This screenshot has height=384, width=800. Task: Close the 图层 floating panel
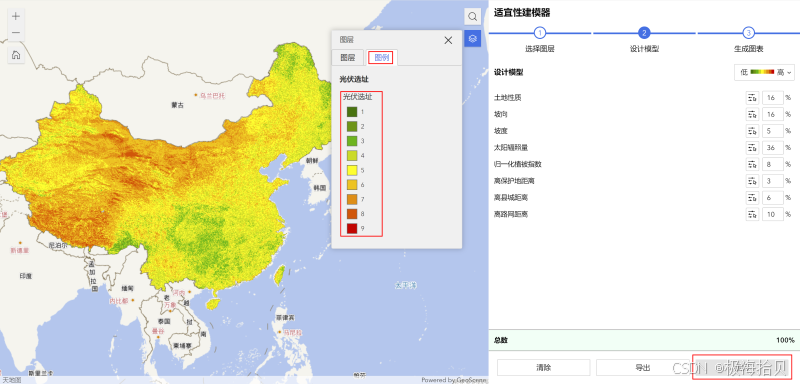tap(448, 40)
